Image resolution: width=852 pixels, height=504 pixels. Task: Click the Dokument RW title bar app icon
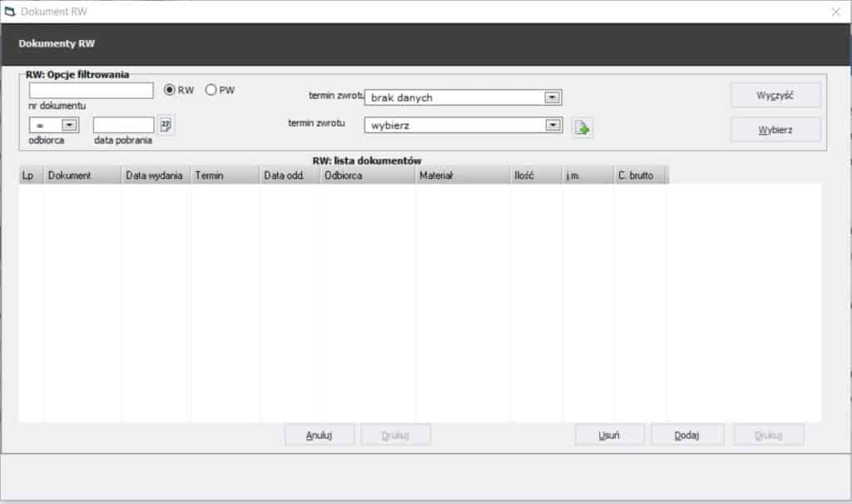10,12
